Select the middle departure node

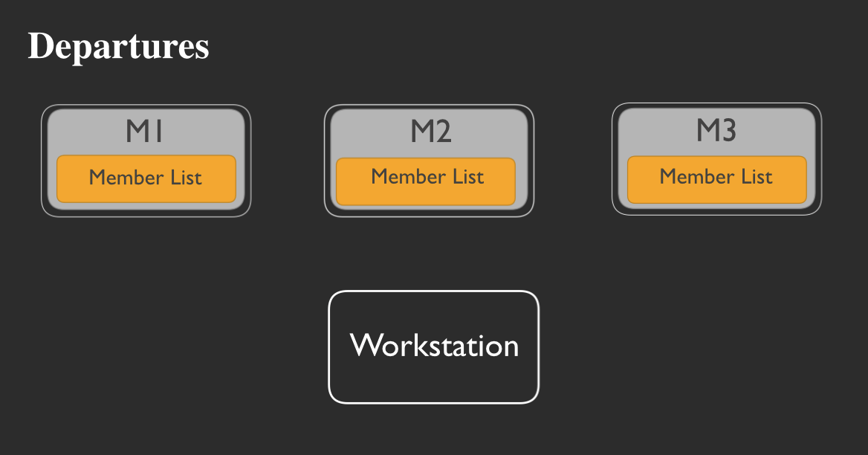429,161
